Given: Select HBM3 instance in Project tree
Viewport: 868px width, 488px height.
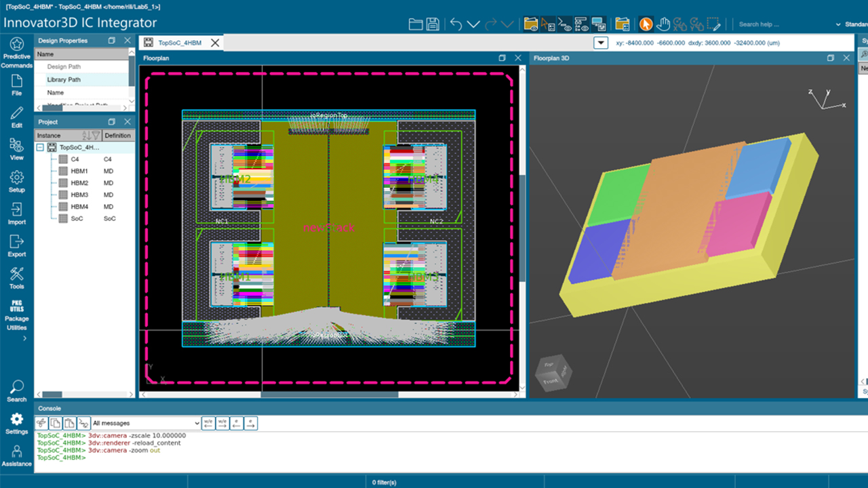Looking at the screenshot, I should [79, 195].
